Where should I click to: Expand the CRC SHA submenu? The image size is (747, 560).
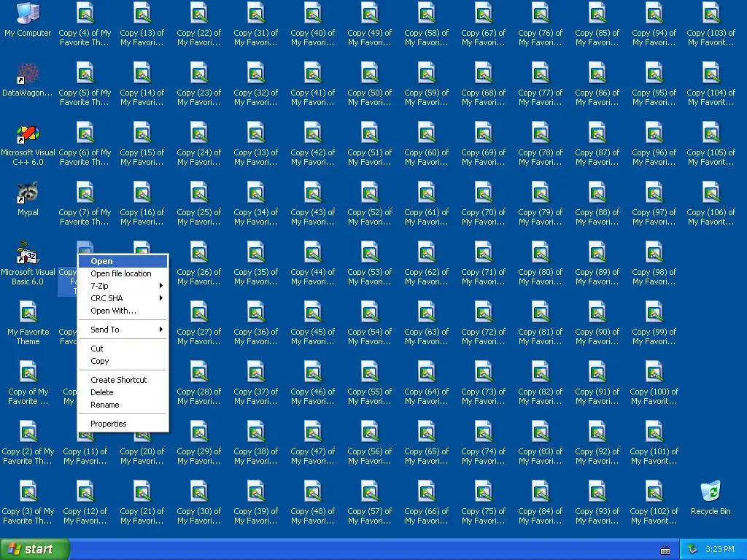[123, 298]
